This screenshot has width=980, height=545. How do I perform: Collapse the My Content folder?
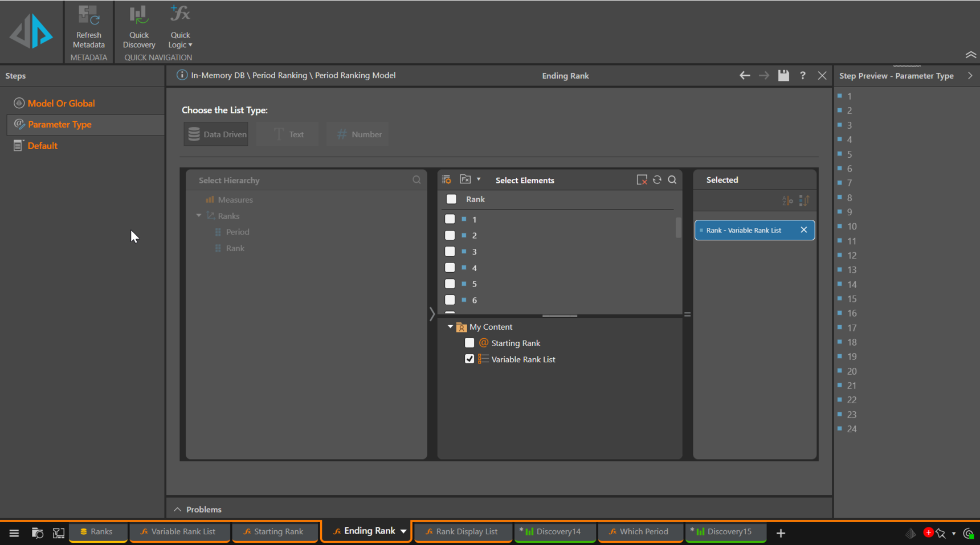tap(450, 327)
